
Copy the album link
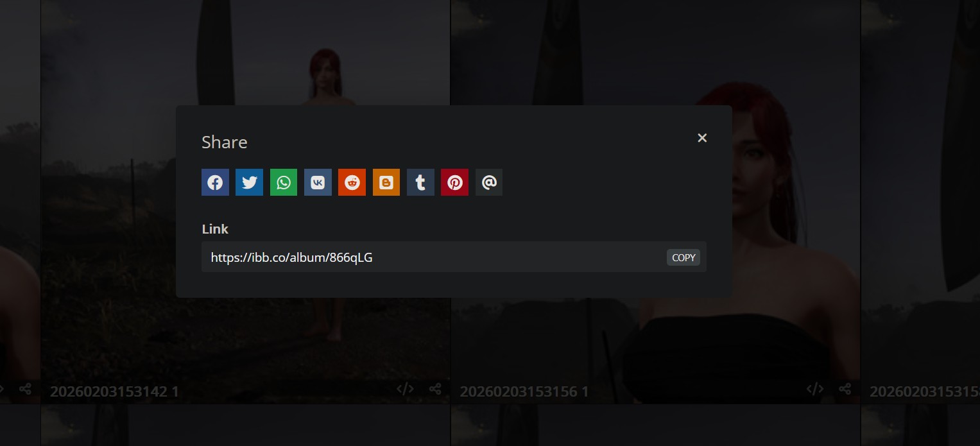point(683,257)
